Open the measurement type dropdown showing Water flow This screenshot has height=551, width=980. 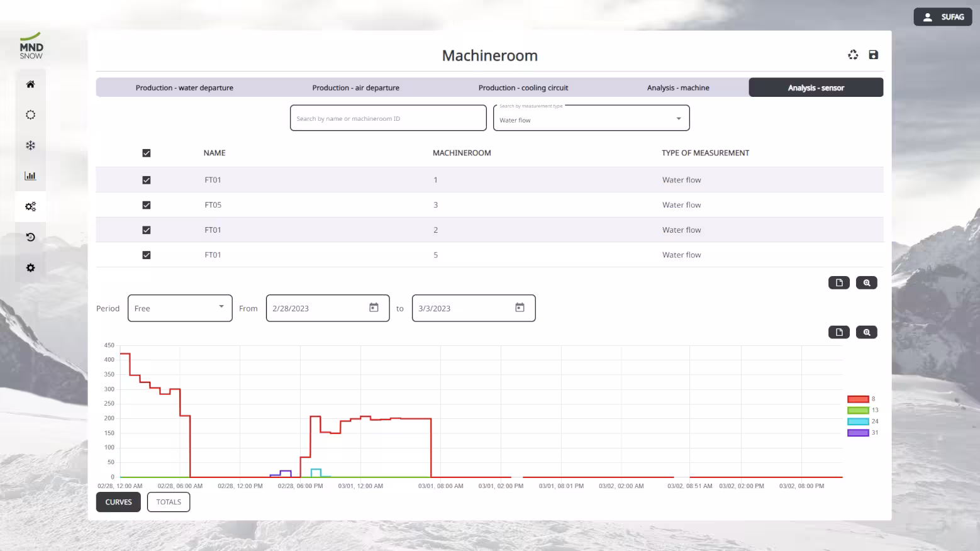pyautogui.click(x=591, y=118)
